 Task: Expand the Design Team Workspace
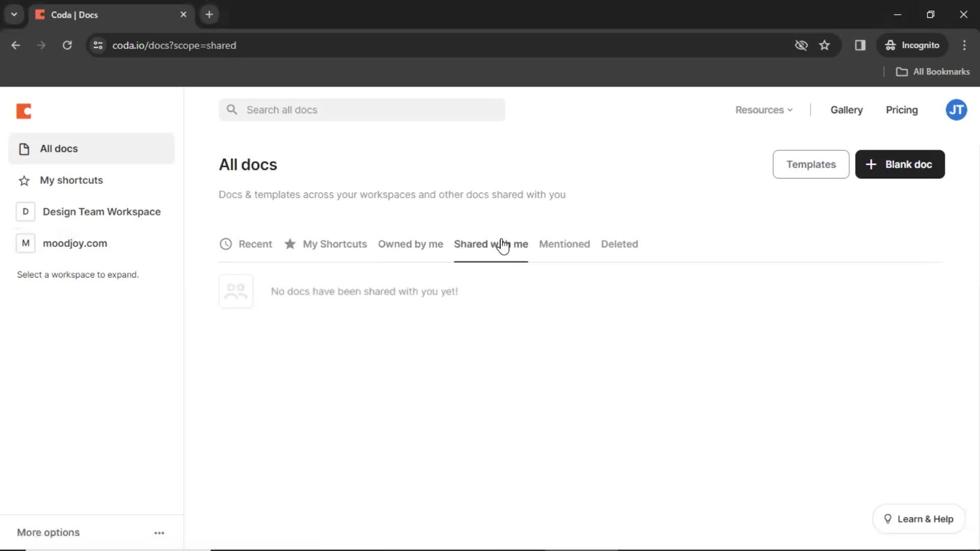point(102,211)
